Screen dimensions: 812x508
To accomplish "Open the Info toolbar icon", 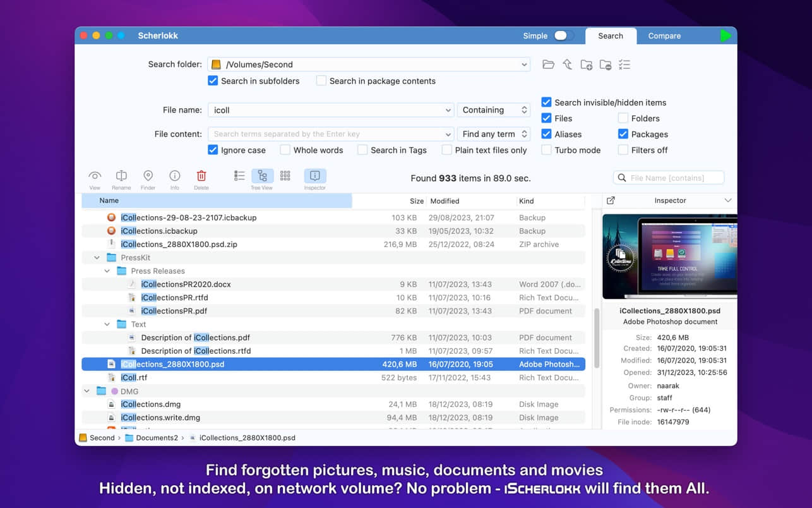I will [175, 176].
